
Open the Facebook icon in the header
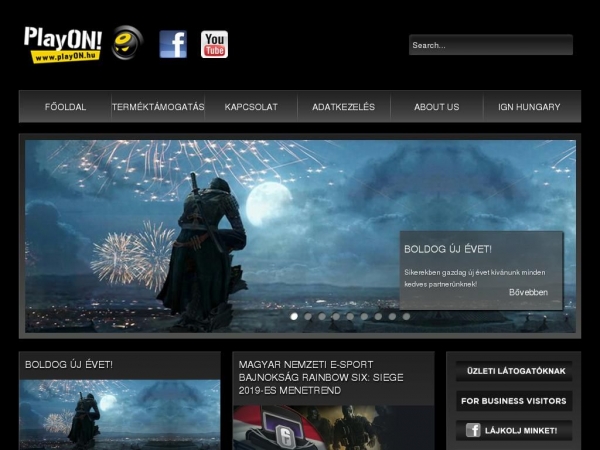pyautogui.click(x=173, y=44)
